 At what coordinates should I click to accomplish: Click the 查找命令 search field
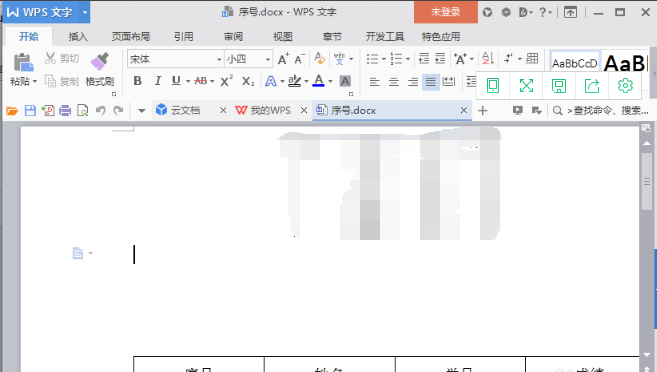(607, 111)
